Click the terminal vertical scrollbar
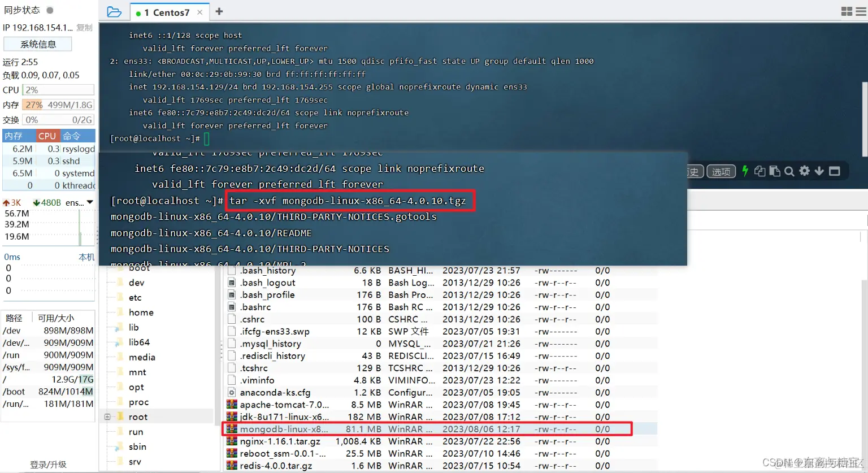The height and width of the screenshot is (473, 868). tap(865, 119)
